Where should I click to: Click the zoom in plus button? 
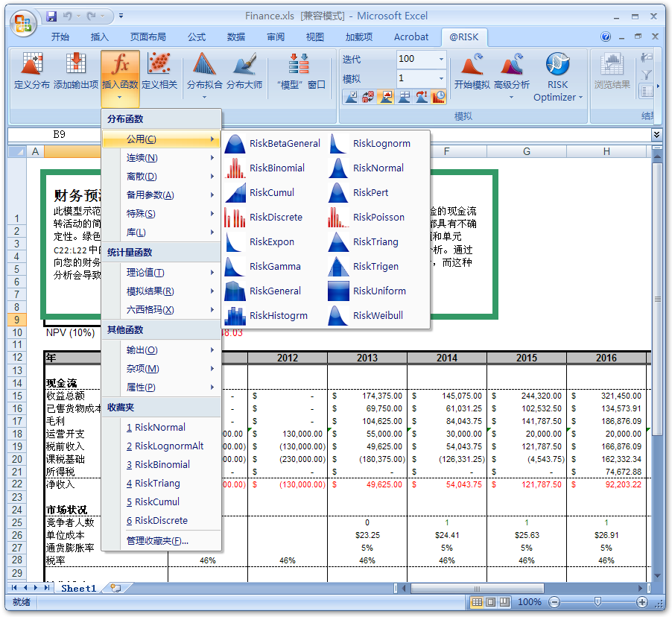642,602
